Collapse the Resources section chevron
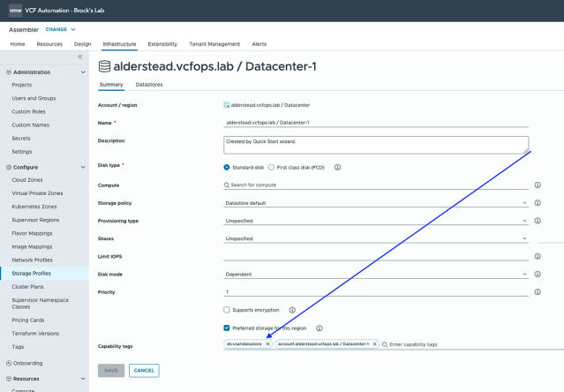The image size is (564, 392). point(83,379)
